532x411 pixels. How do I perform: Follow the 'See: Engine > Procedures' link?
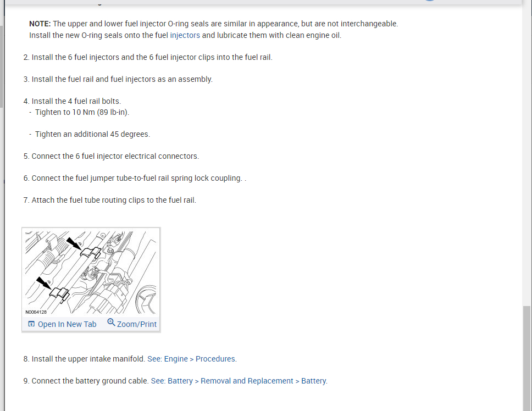(x=192, y=359)
